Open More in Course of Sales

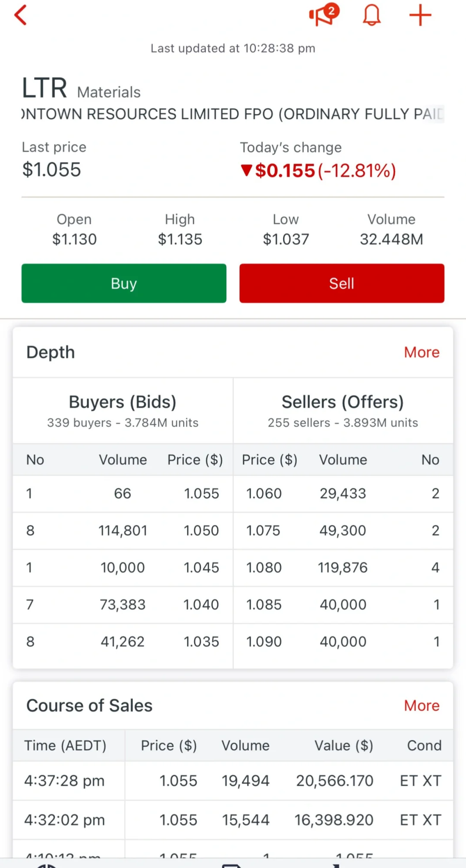click(422, 706)
